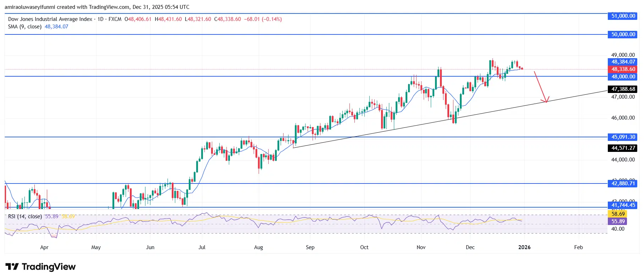644x280 pixels.
Task: Select the red 48,338.60 current price tag
Action: pyautogui.click(x=623, y=69)
